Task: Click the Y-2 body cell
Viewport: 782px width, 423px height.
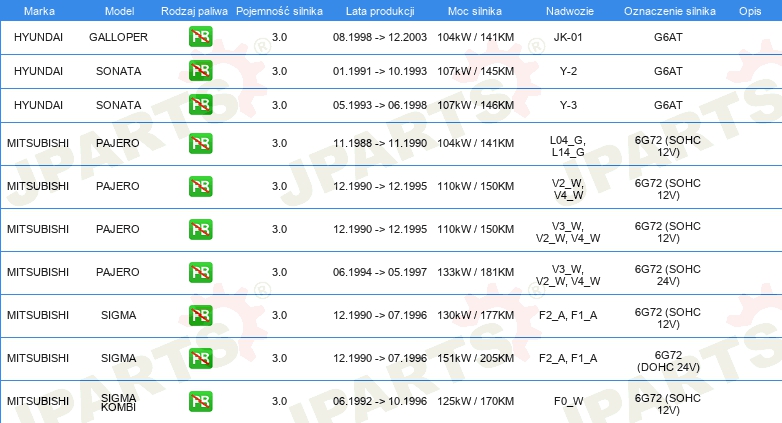Action: click(x=568, y=71)
